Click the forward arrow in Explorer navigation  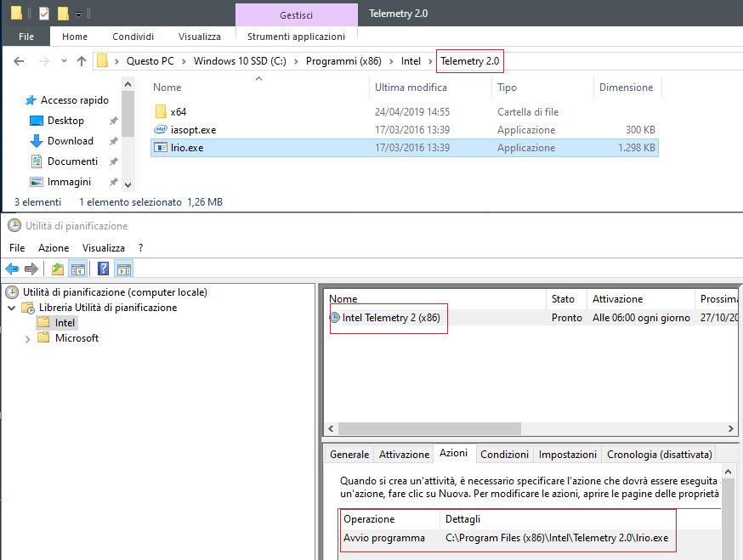click(43, 61)
